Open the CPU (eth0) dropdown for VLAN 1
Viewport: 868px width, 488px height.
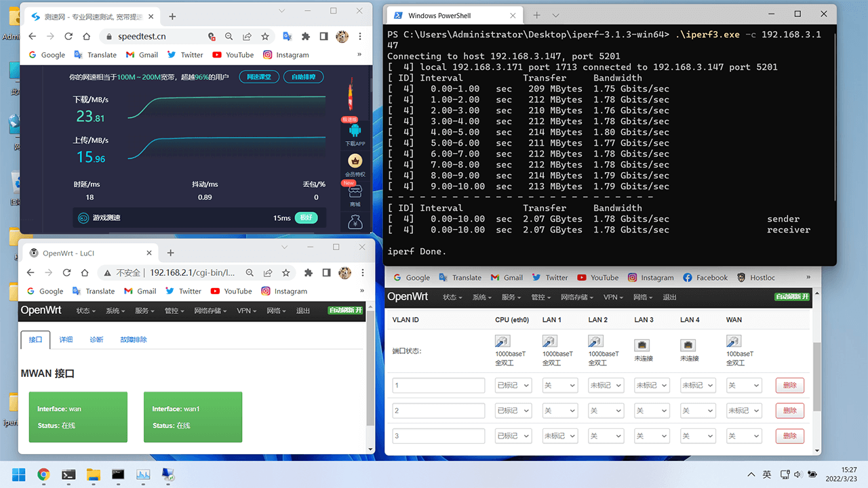(513, 385)
